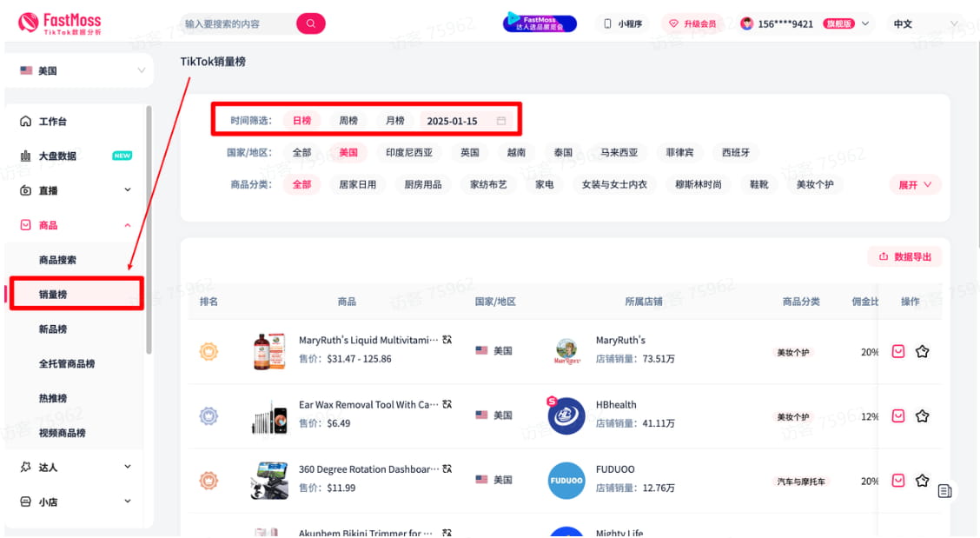Click 升级会员 upgrade button
Image resolution: width=980 pixels, height=538 pixels.
pyautogui.click(x=692, y=23)
